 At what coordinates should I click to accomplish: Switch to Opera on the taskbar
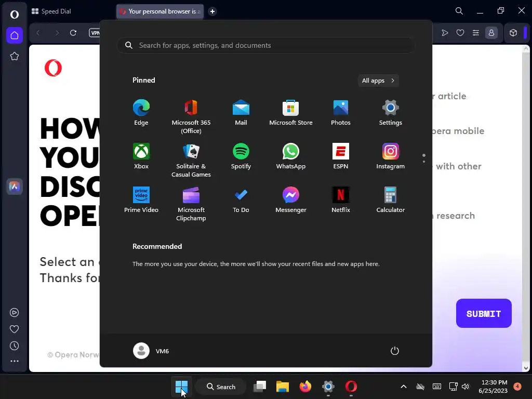click(x=351, y=387)
